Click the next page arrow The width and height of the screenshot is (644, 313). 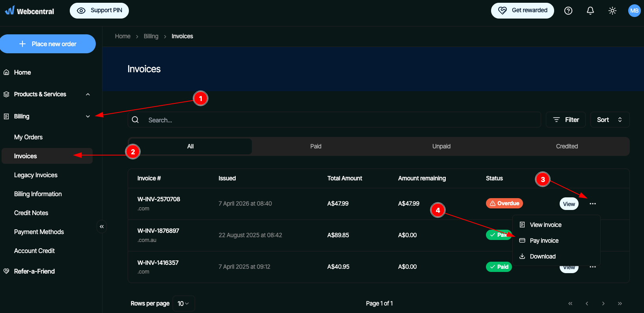(x=603, y=304)
